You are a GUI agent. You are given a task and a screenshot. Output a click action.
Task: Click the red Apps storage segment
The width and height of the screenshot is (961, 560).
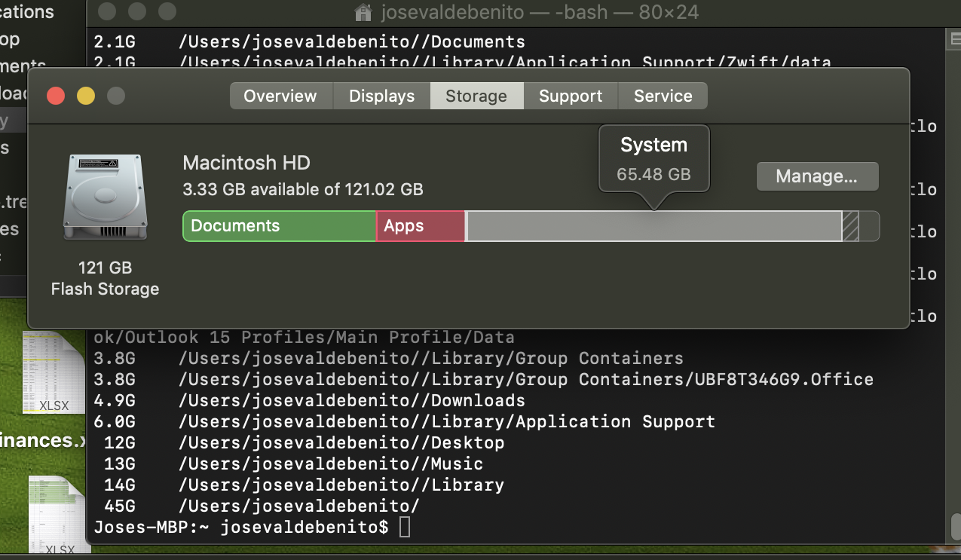coord(421,226)
